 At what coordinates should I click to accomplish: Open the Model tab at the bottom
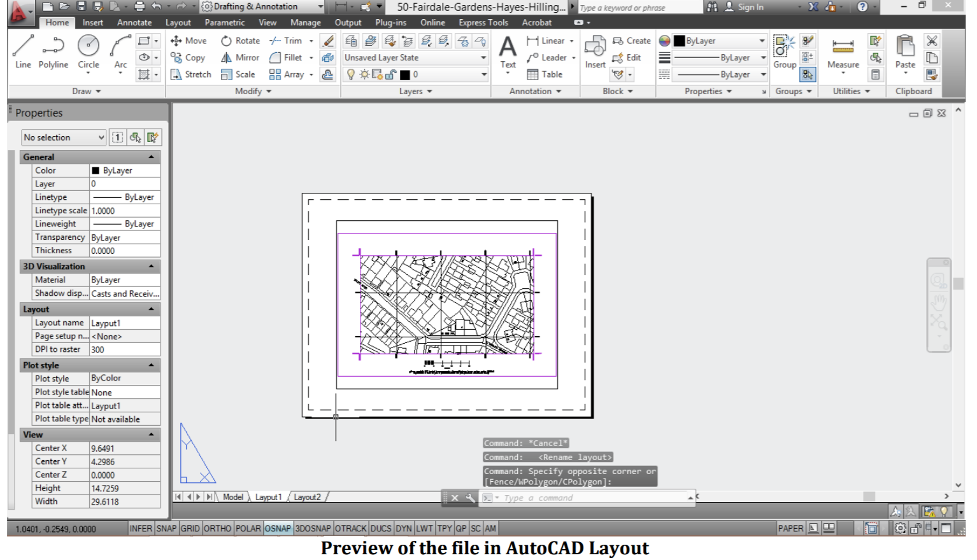[233, 496]
